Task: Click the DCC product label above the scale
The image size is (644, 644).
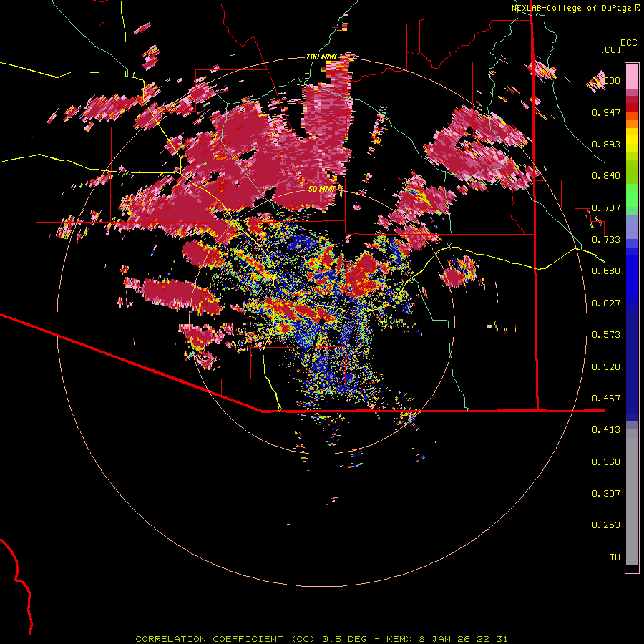Action: pos(628,43)
